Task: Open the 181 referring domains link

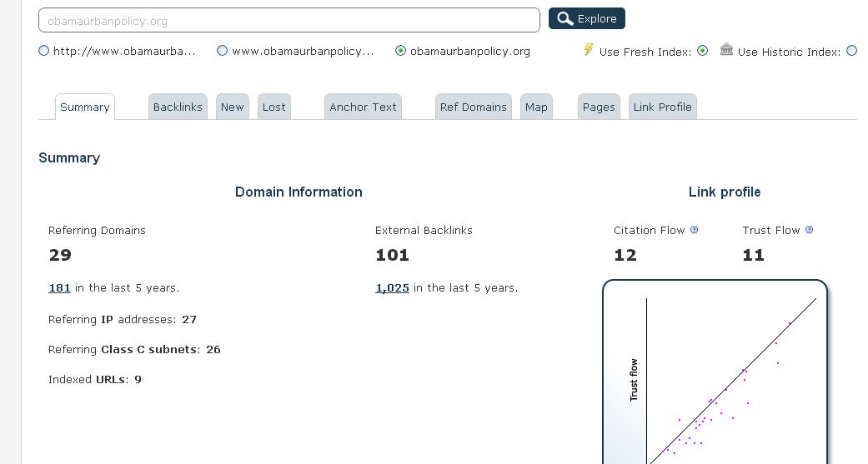Action: click(x=59, y=287)
